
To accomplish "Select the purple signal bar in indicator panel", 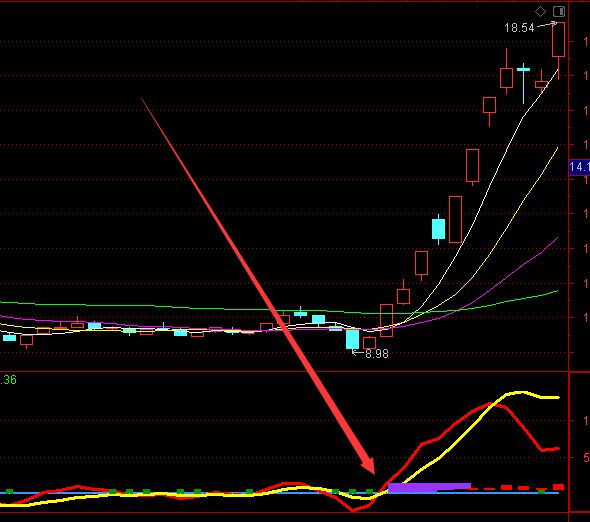I will coord(429,488).
